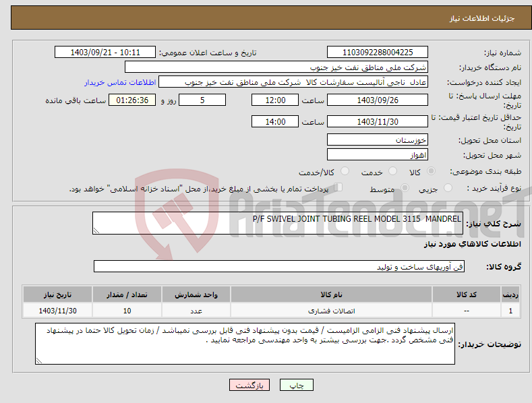This screenshot has width=532, height=403.
Task: Click the delivery province field خوزستان
Action: click(378, 139)
